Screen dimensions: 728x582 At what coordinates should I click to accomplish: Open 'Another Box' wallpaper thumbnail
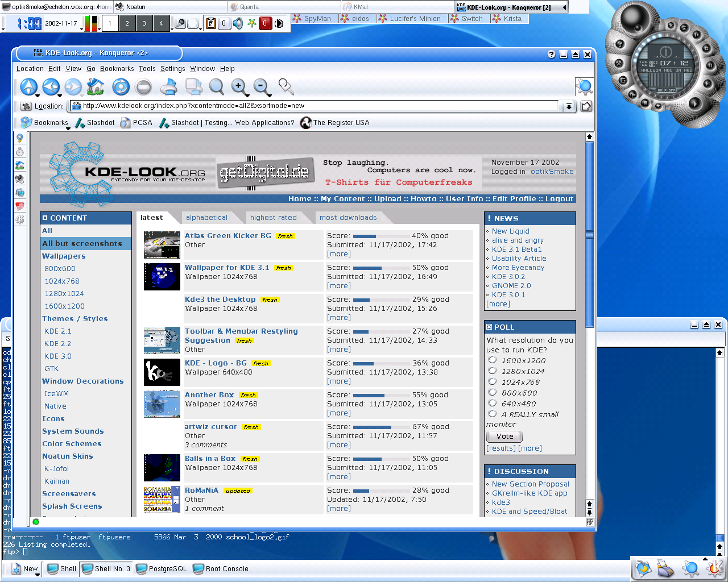coord(162,404)
